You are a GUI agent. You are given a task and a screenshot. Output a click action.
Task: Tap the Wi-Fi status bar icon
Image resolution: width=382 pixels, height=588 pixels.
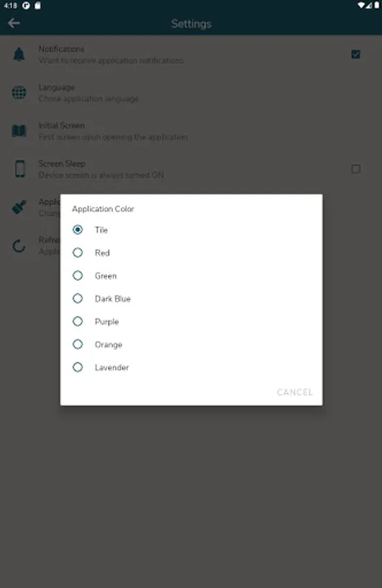(360, 5)
